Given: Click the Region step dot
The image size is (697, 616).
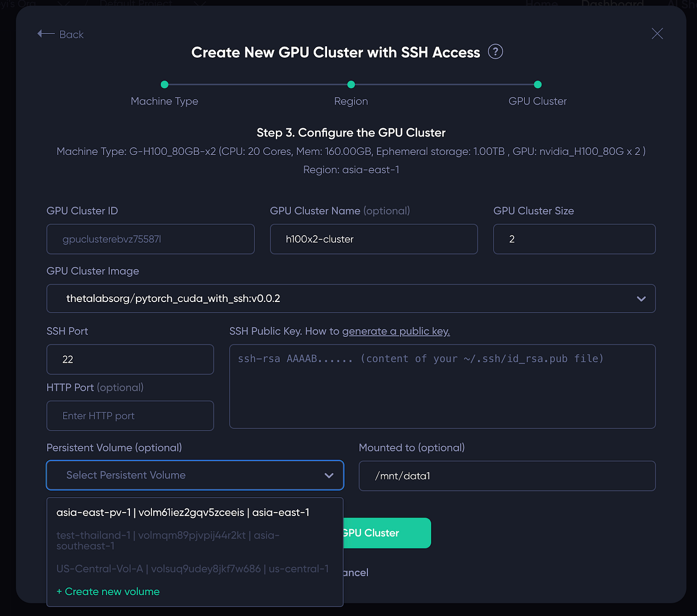Looking at the screenshot, I should (x=351, y=85).
